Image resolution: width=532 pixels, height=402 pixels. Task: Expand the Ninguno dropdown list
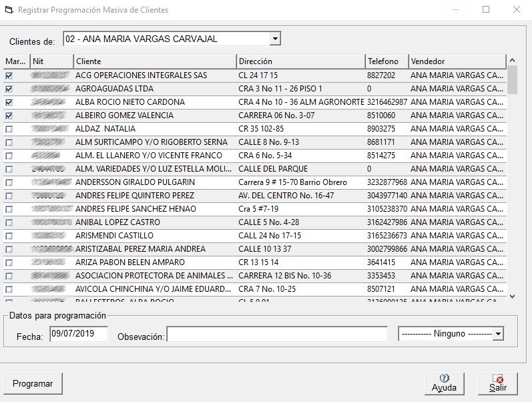(497, 334)
